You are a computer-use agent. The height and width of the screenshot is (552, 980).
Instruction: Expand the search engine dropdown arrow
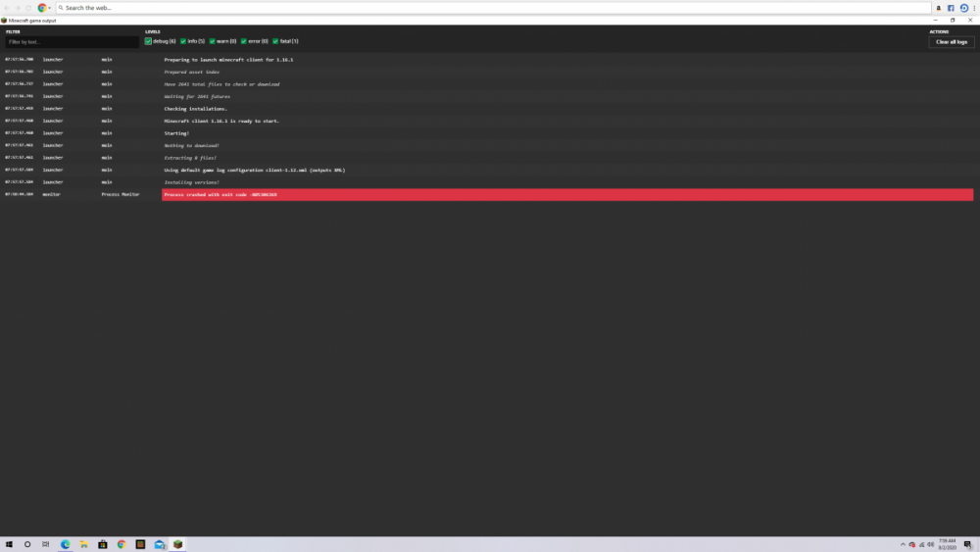[x=52, y=8]
